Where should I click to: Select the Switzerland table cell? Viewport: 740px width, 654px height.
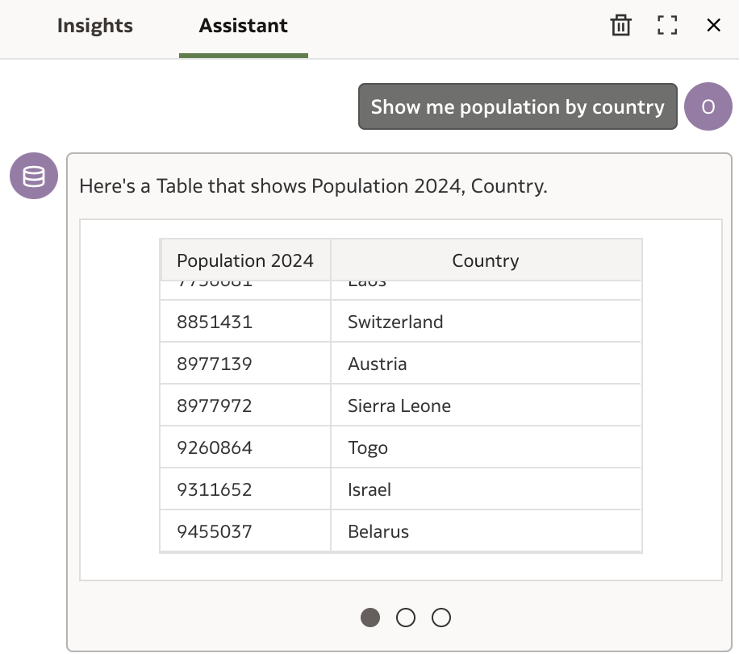click(395, 322)
